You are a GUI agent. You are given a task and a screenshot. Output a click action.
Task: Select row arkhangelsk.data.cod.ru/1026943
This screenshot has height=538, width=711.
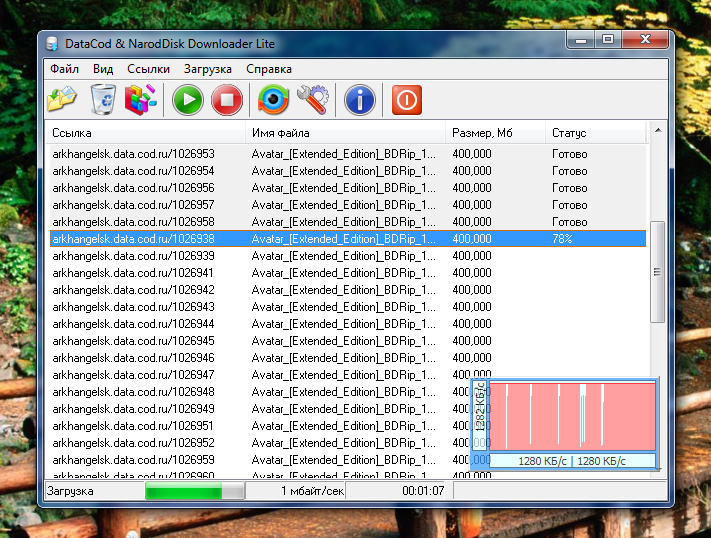click(348, 307)
